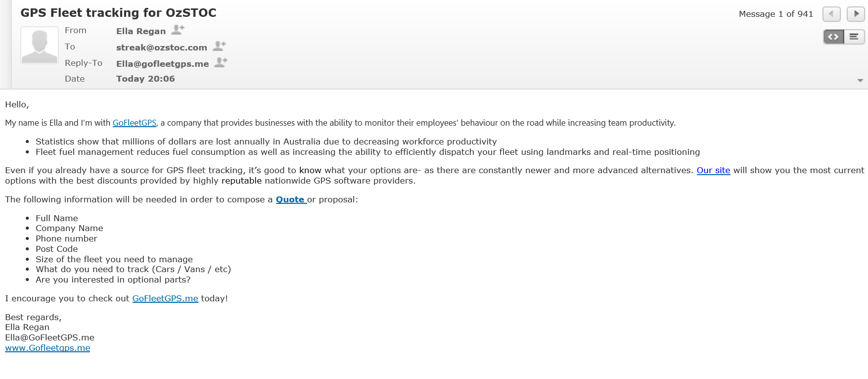Click the subject "GPS Fleet tracking for OzSTOC"
Image resolution: width=868 pixels, height=379 pixels.
(118, 13)
